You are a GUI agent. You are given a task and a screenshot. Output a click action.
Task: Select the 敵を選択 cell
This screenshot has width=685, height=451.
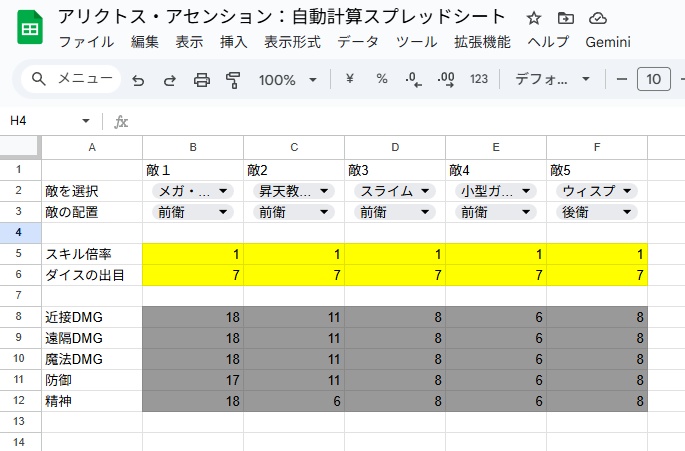tap(92, 191)
